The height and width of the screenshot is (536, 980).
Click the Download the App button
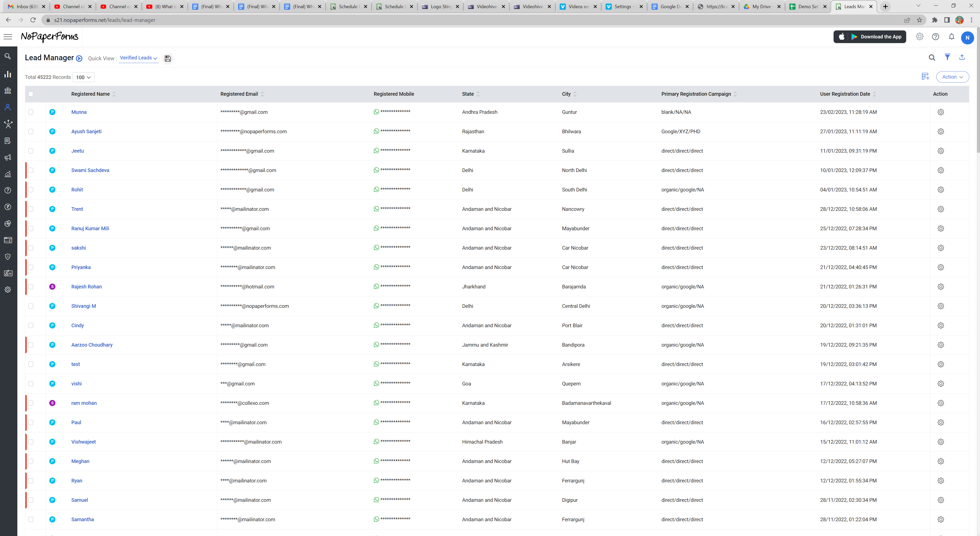click(x=869, y=37)
